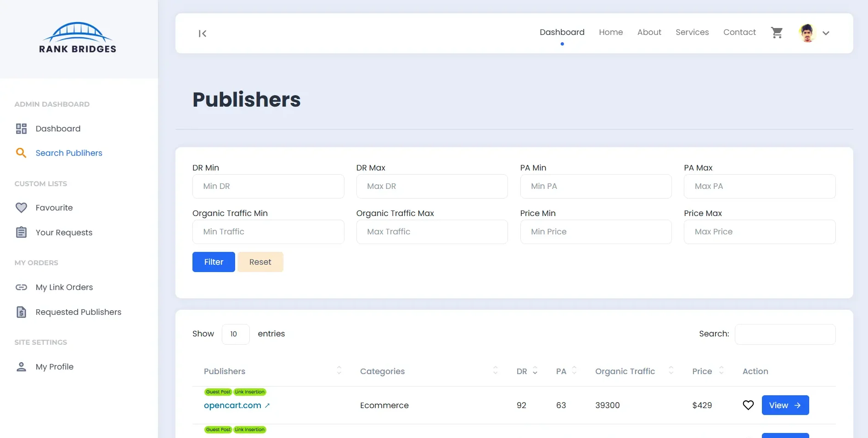868x438 pixels.
Task: Click inside the Search field
Action: [x=785, y=334]
